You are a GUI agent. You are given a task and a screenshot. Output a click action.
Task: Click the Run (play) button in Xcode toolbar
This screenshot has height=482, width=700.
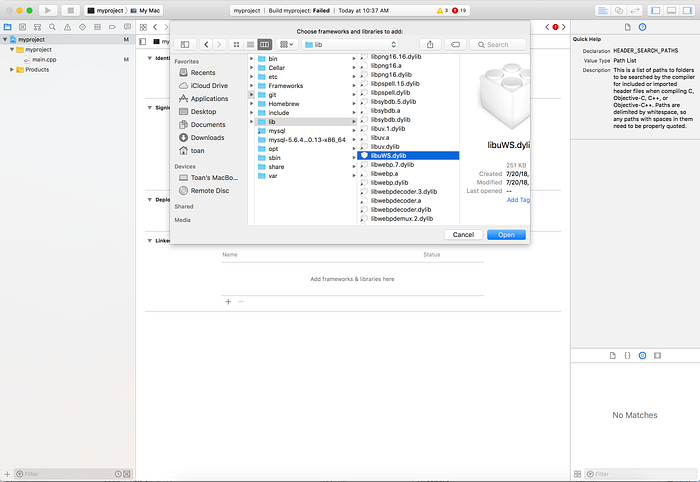(48, 10)
